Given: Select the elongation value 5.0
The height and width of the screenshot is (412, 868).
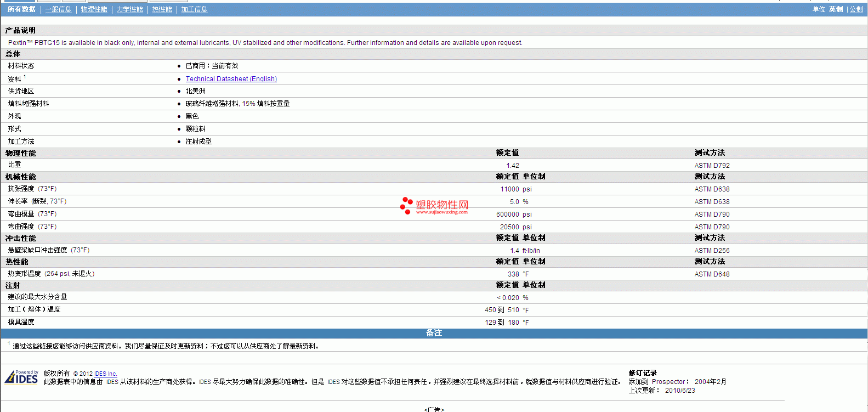Looking at the screenshot, I should point(514,202).
